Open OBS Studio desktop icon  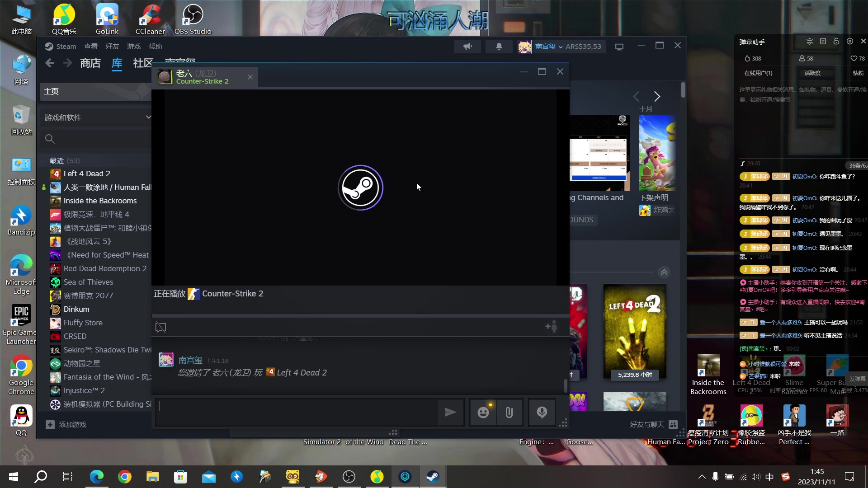point(193,19)
